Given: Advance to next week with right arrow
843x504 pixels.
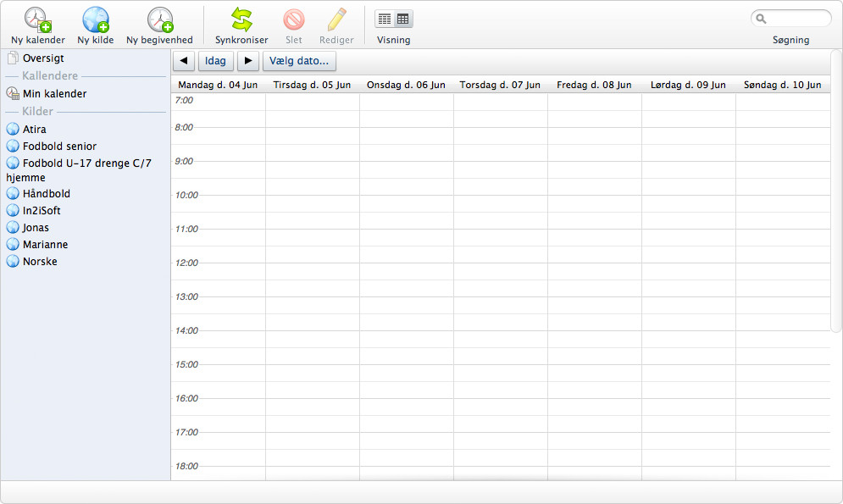Looking at the screenshot, I should pos(247,61).
